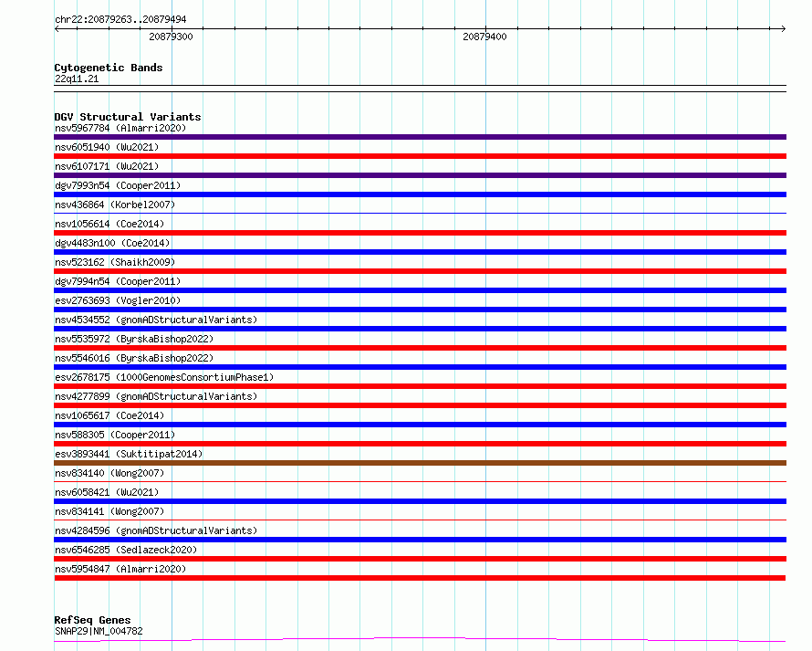
Task: Select the RefSeq Genes track title
Action: [x=92, y=620]
